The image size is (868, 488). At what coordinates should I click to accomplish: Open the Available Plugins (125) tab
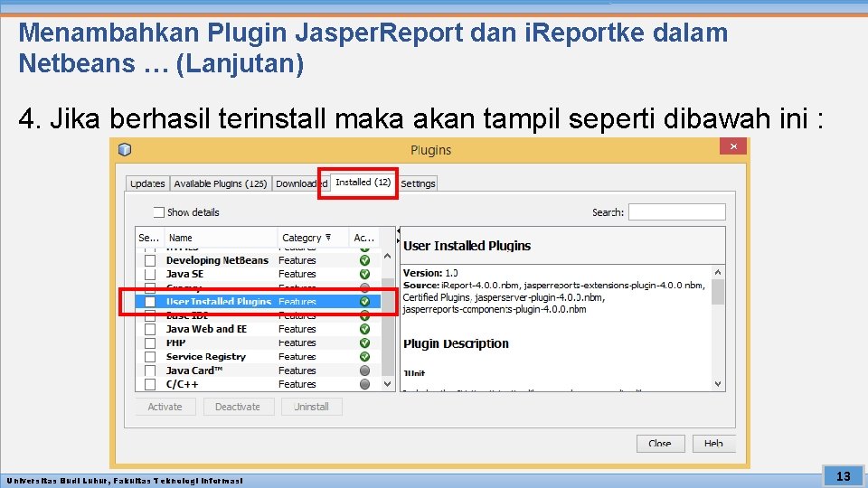[221, 183]
